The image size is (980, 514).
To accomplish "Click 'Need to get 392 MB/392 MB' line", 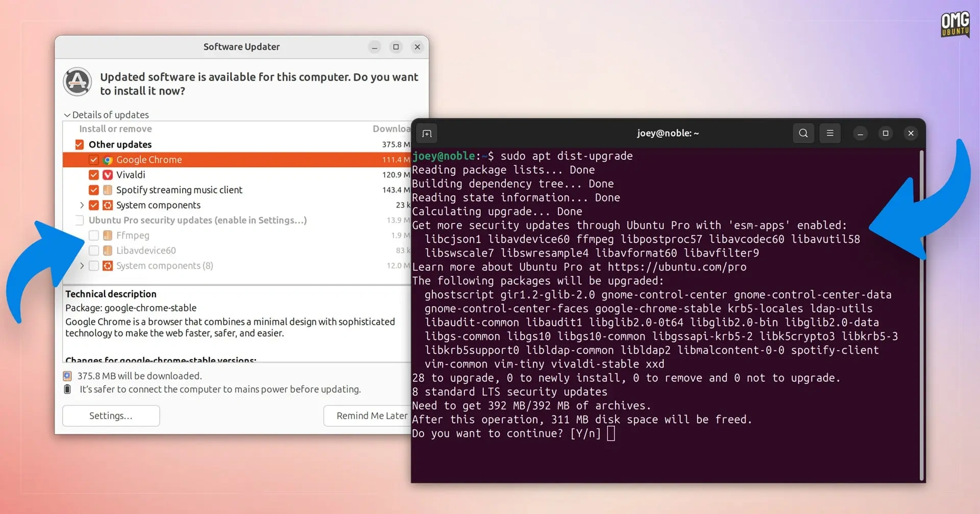I will (532, 406).
